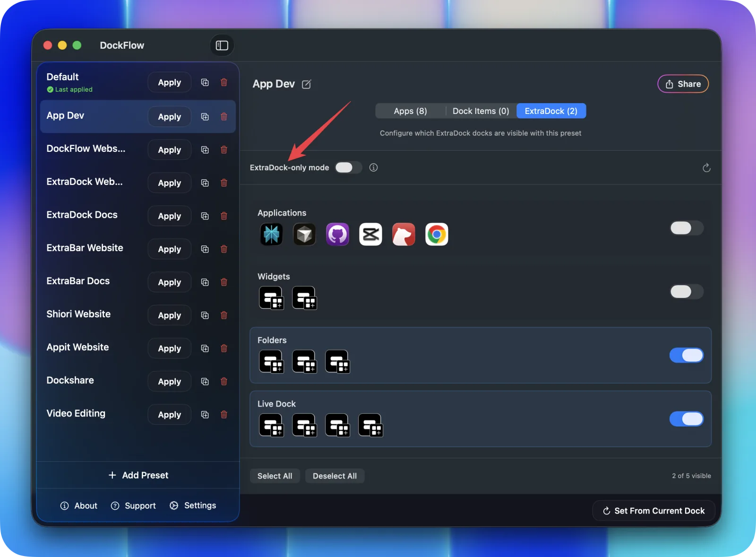Enable ExtraDock-only mode switch
The image size is (756, 557).
(x=348, y=167)
